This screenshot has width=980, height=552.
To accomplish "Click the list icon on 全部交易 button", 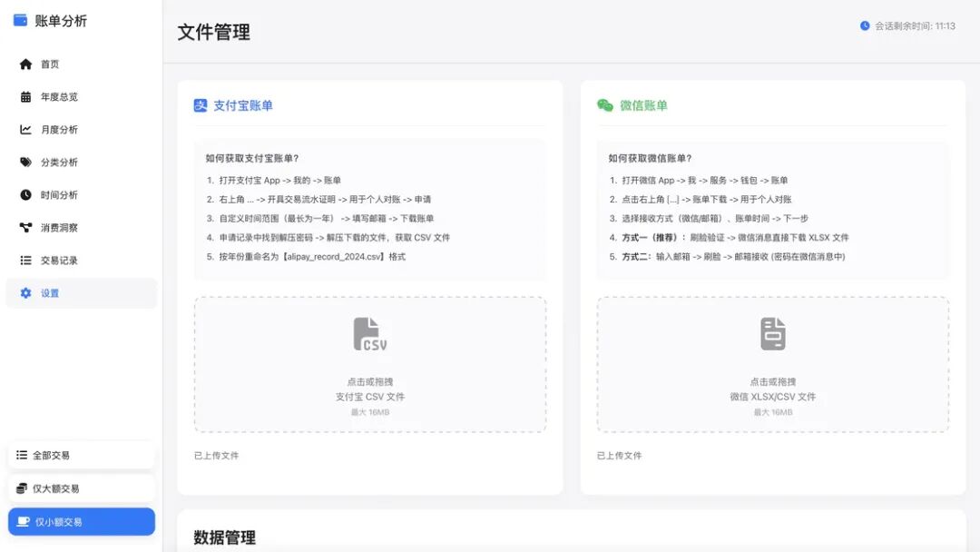I will click(x=22, y=455).
